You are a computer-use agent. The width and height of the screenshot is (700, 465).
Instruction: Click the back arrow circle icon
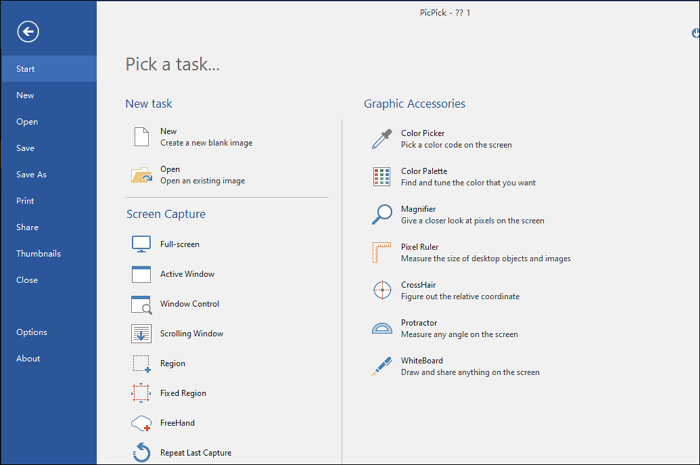28,32
